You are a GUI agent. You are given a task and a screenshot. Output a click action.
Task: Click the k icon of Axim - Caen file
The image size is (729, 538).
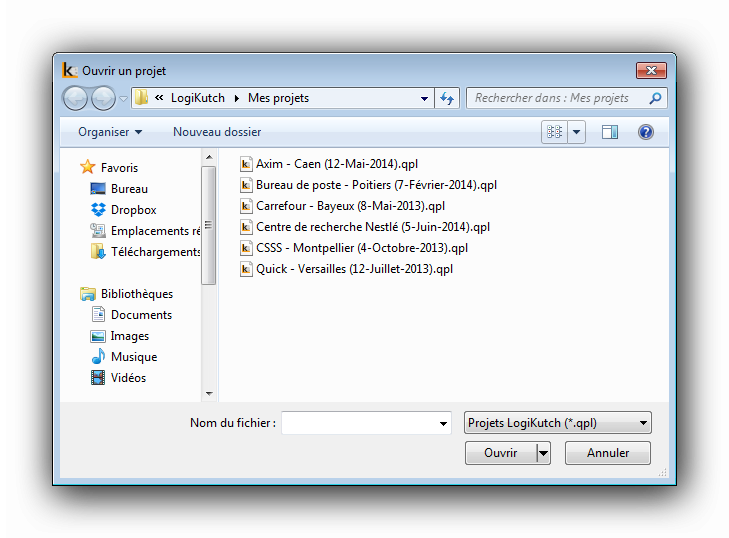[x=245, y=164]
